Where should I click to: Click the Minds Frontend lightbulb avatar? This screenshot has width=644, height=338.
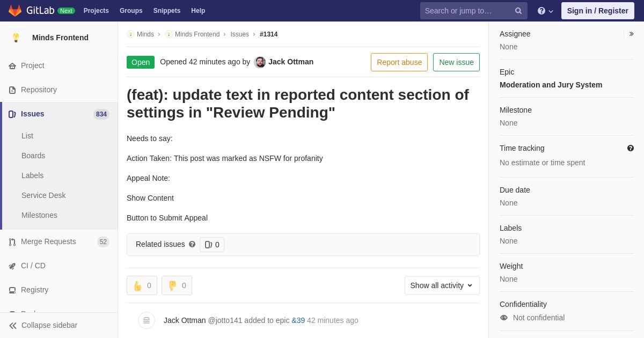[16, 38]
